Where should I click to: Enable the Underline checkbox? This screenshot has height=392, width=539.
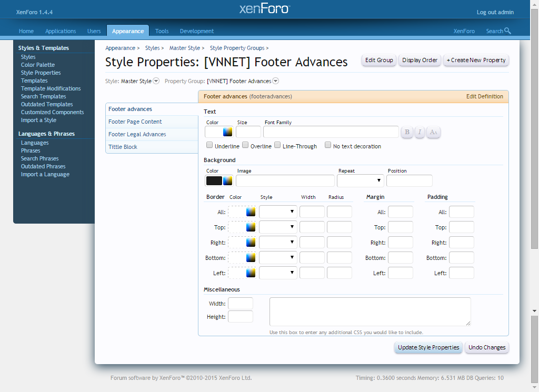209,145
